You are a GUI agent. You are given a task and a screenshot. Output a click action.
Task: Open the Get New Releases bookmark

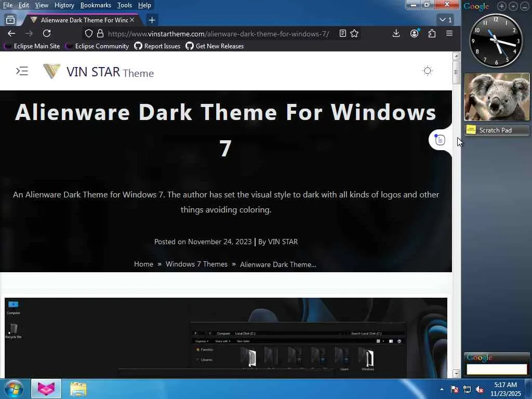(x=215, y=46)
